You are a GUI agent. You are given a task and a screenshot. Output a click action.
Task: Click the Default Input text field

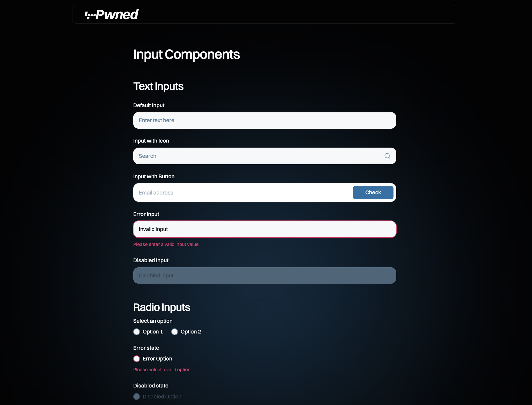pyautogui.click(x=265, y=120)
